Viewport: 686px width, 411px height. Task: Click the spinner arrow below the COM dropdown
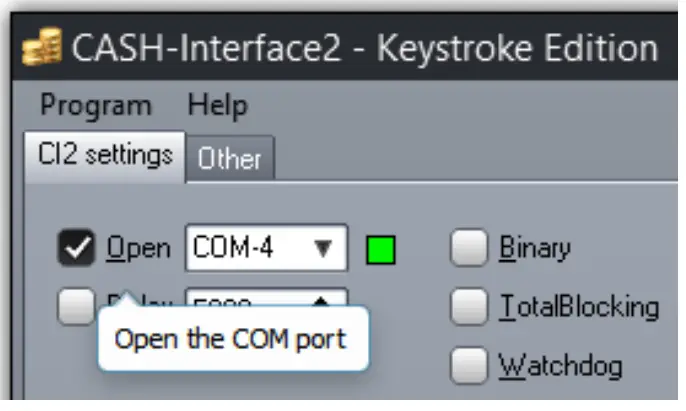click(x=323, y=300)
